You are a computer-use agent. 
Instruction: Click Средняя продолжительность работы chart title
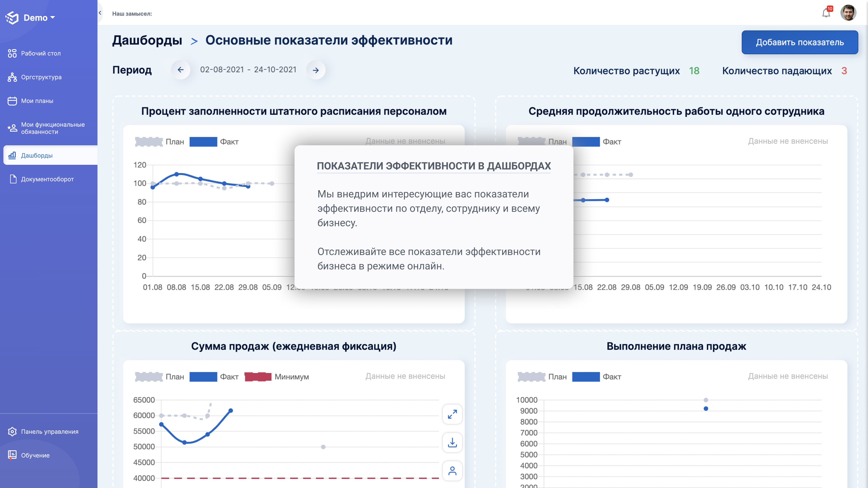point(676,111)
